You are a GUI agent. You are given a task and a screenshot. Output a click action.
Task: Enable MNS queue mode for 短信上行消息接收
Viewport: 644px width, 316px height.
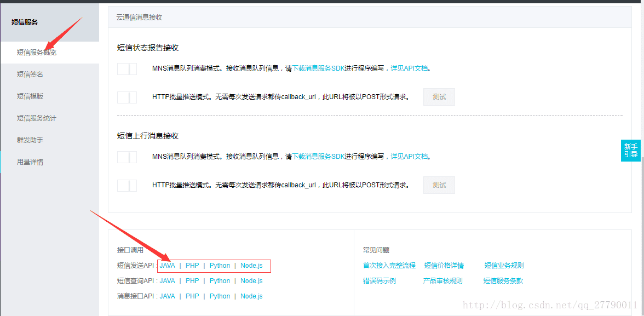click(x=127, y=157)
